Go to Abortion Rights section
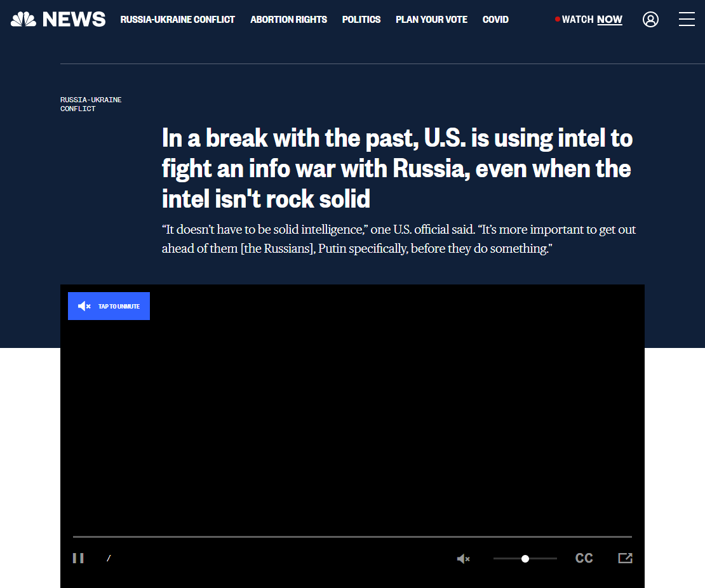This screenshot has width=705, height=588. 288,20
